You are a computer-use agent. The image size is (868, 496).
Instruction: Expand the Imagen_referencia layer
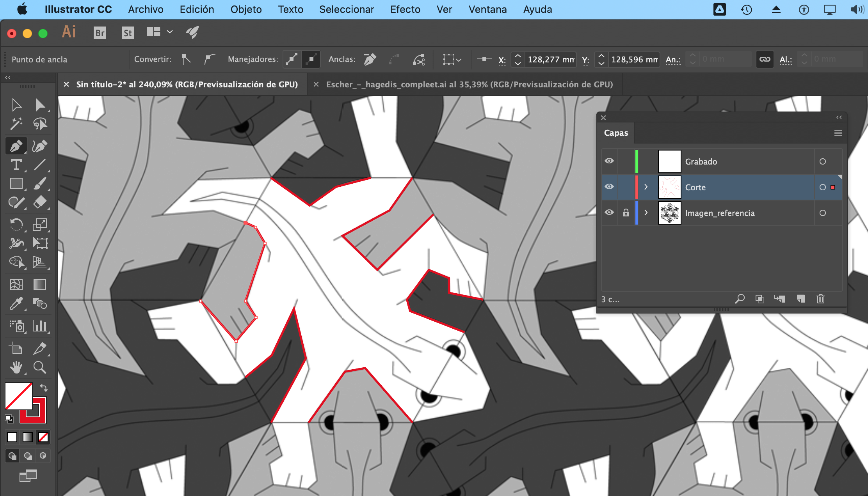coord(646,213)
